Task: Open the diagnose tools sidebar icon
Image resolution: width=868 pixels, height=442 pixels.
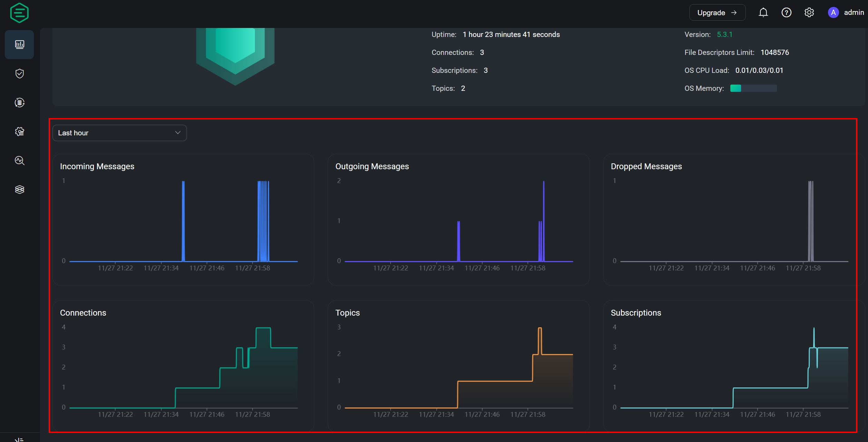Action: [x=19, y=161]
